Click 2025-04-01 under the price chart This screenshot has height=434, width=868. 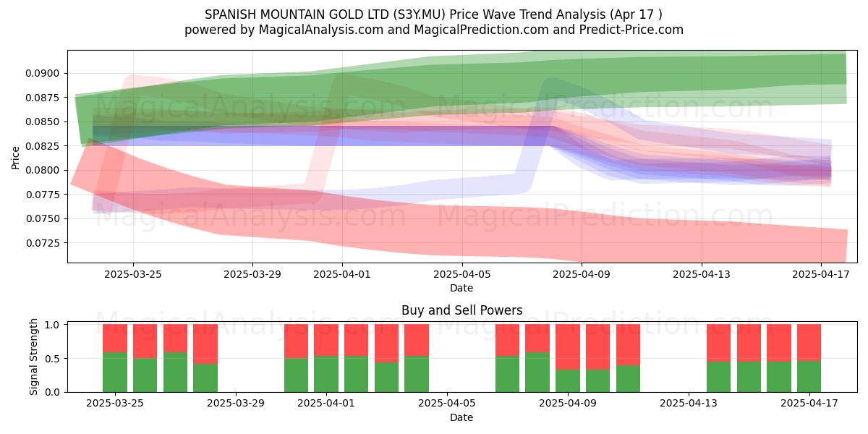pyautogui.click(x=342, y=274)
